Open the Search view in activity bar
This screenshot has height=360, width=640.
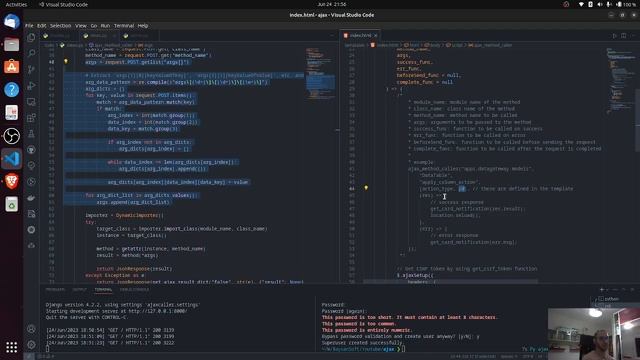point(31,53)
